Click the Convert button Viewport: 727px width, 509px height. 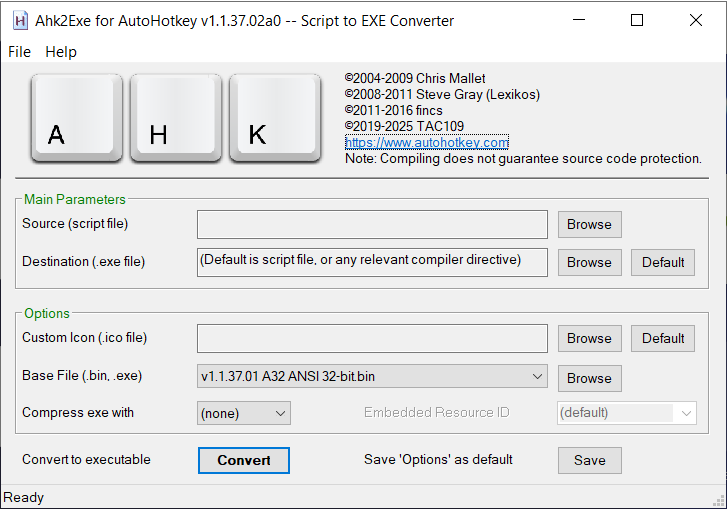point(244,460)
